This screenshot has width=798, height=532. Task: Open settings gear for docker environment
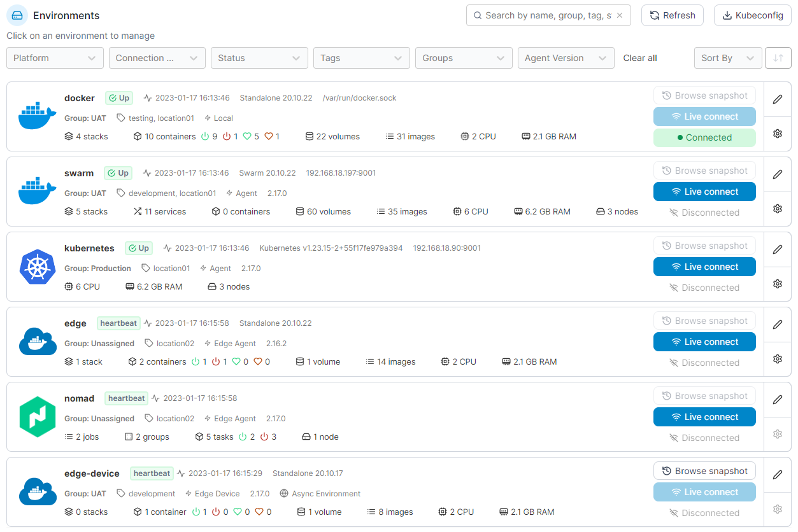(777, 134)
